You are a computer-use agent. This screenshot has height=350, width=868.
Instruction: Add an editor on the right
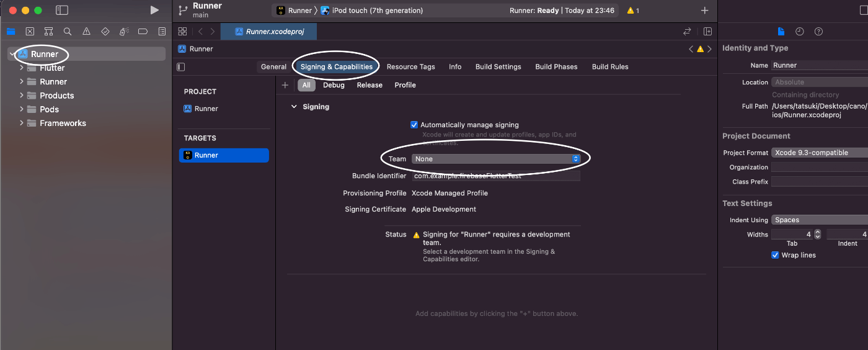point(707,31)
